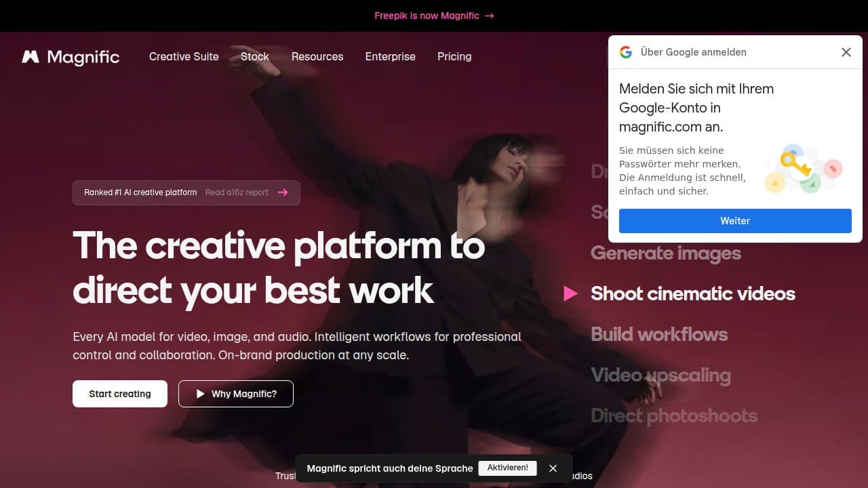Open the Stock menu
The image size is (868, 488).
coord(255,56)
